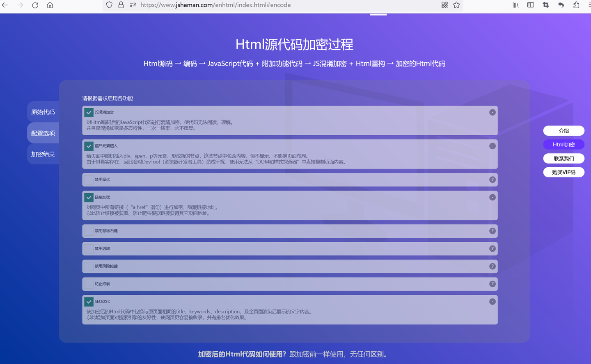Toggle the 链接加密 checkbox off
Image resolution: width=591 pixels, height=364 pixels.
(x=89, y=197)
